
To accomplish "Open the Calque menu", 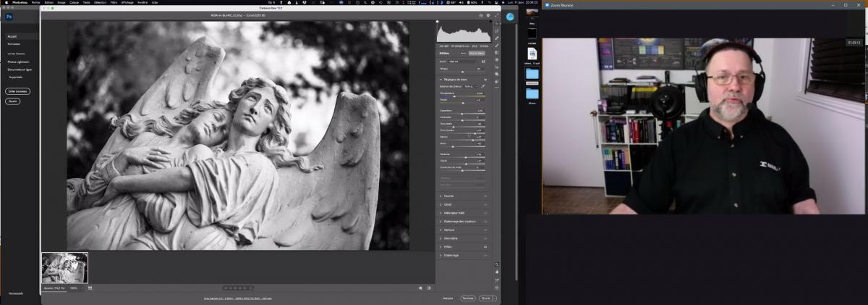I will (72, 3).
